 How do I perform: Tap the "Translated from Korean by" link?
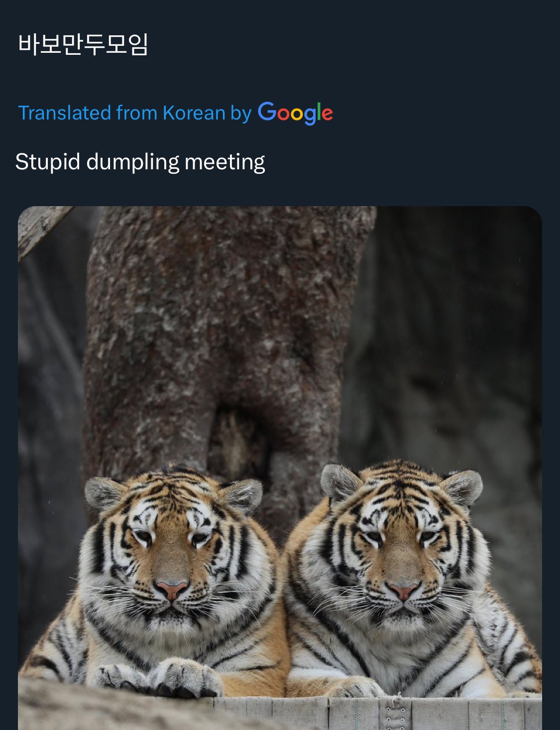pos(134,113)
